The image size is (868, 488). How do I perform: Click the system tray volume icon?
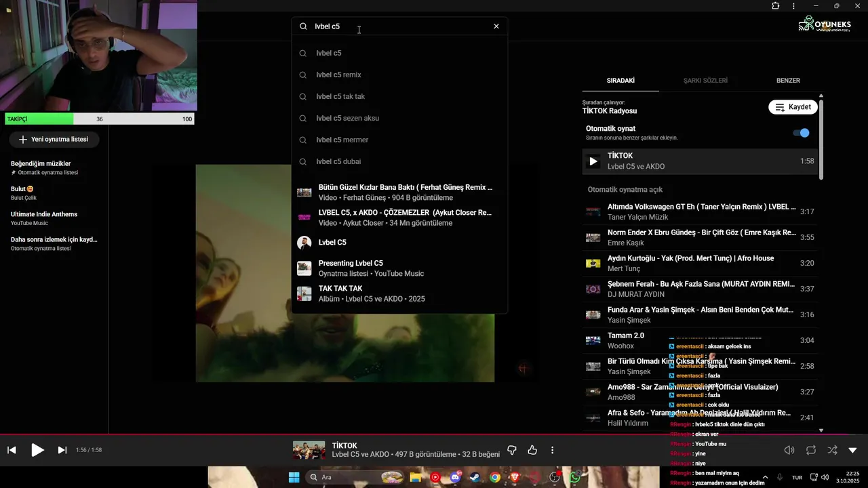click(x=825, y=477)
